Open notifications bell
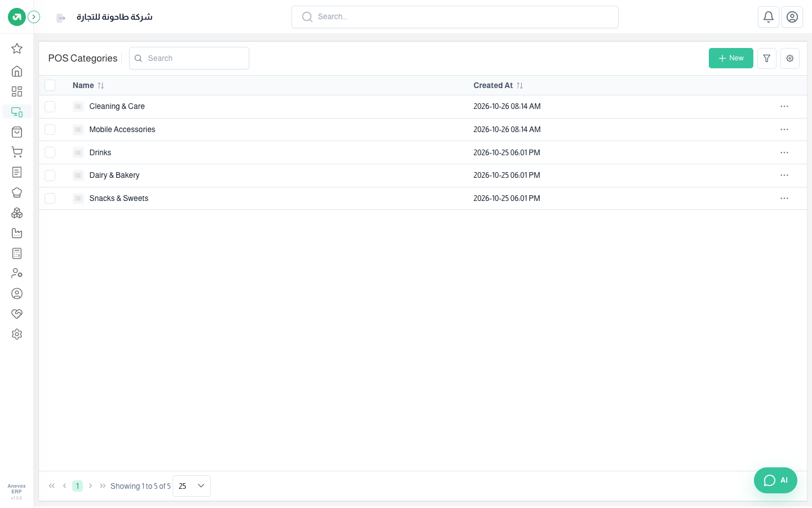This screenshot has height=508, width=812. click(769, 17)
